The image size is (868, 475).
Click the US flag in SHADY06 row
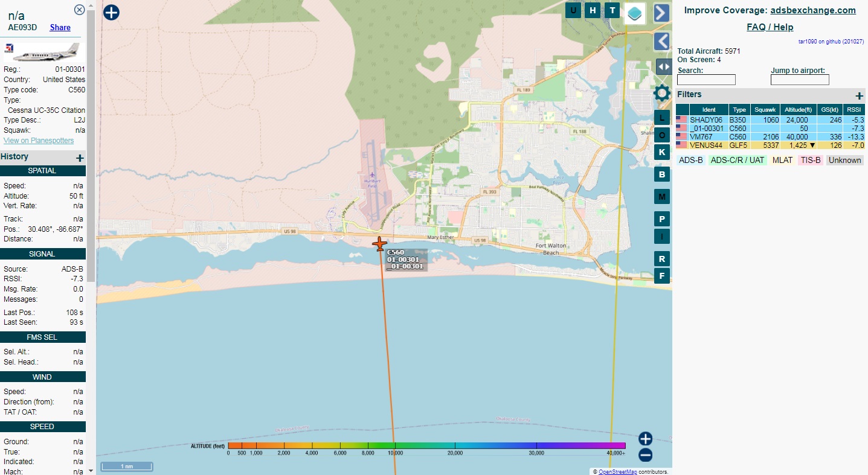click(x=682, y=120)
